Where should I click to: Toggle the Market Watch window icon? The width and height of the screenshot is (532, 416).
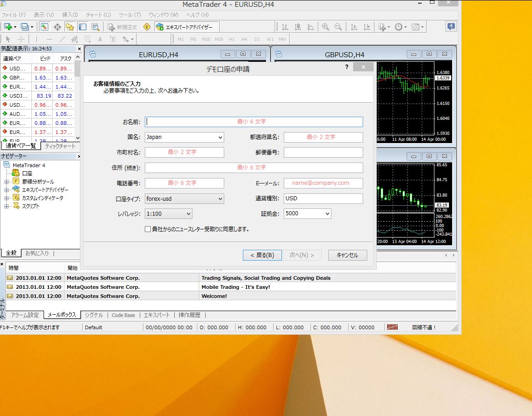pyautogui.click(x=44, y=27)
